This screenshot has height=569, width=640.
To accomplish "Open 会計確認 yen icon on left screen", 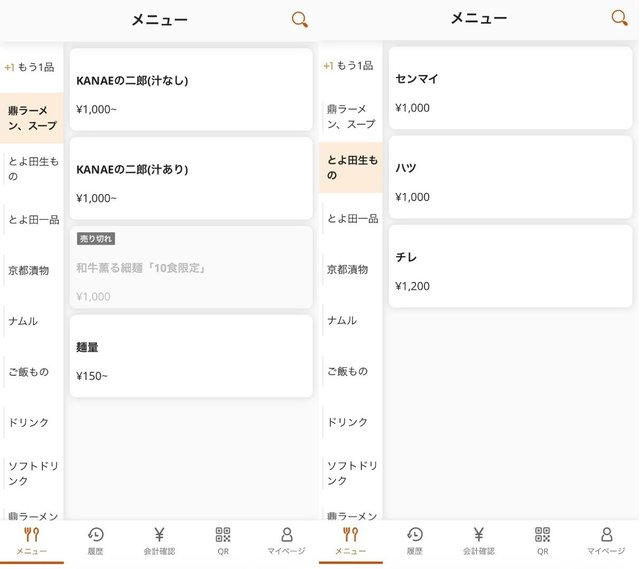I will click(x=158, y=541).
